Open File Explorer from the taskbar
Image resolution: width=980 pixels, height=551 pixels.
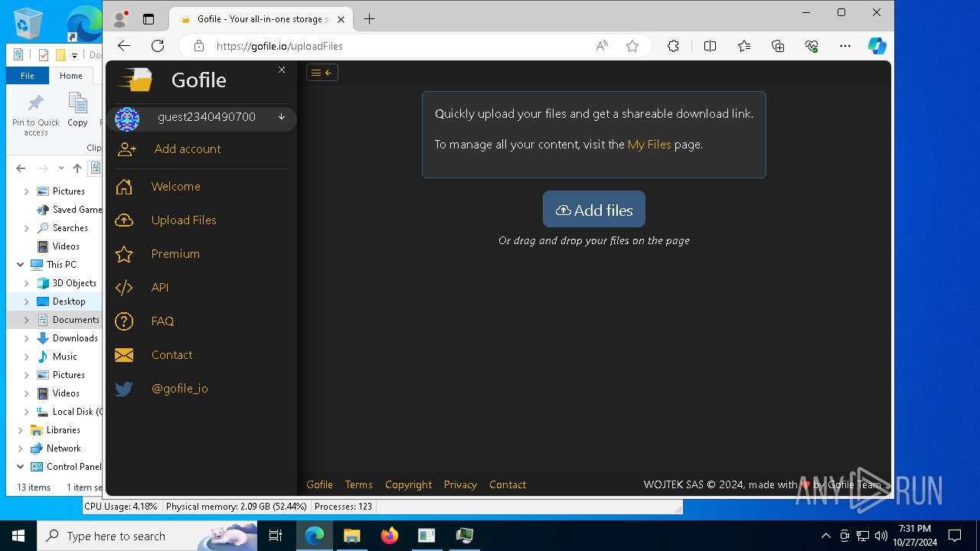coord(351,536)
